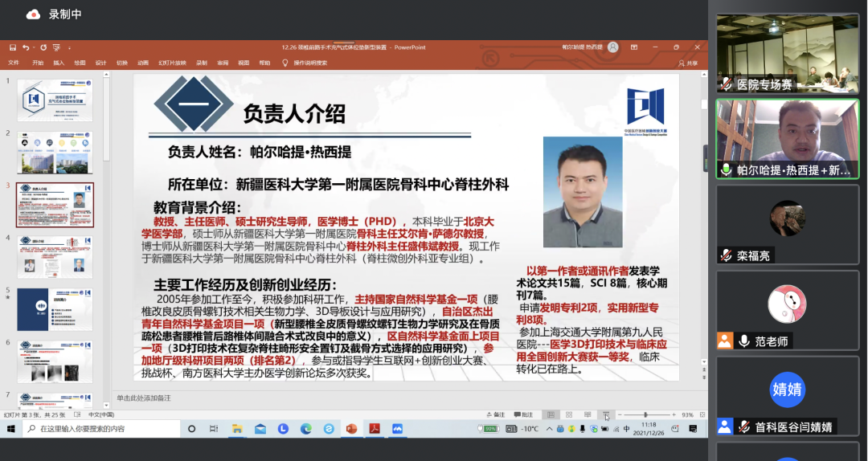Viewport: 868px width, 461px height.
Task: Select slide 4 thumbnail in slide panel
Action: click(55, 257)
